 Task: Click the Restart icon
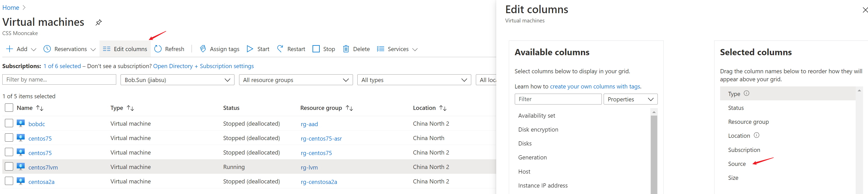(x=280, y=49)
